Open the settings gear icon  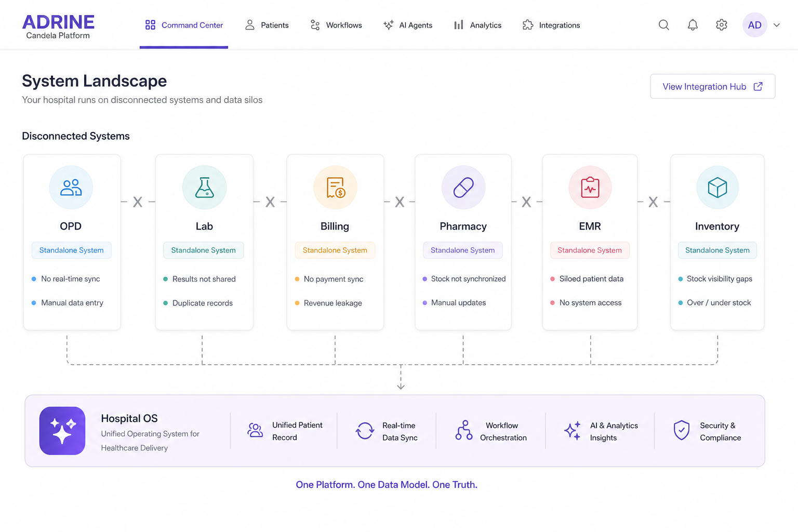click(x=722, y=25)
